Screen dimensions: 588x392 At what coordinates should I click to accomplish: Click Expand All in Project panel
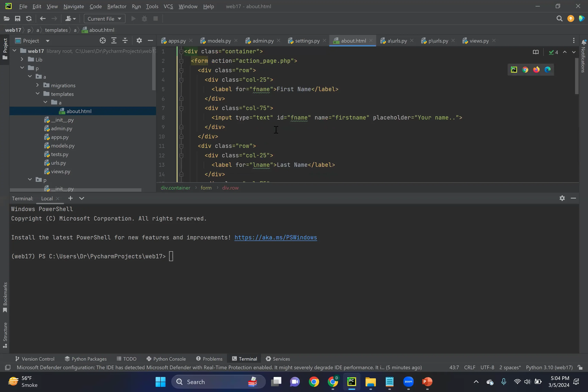coord(114,41)
